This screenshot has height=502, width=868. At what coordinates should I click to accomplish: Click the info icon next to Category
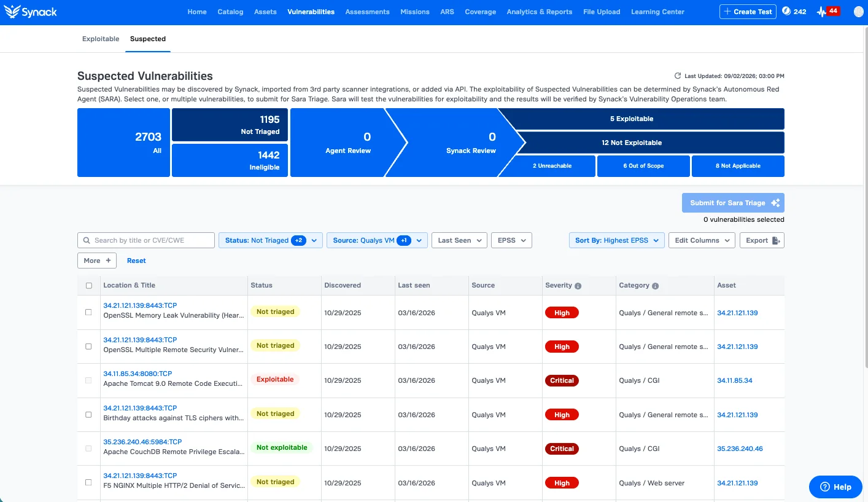[x=656, y=286]
